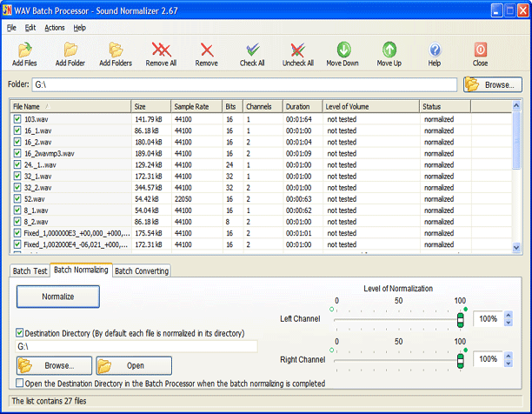Increase Left Channel percentage with up arrow

tap(509, 315)
